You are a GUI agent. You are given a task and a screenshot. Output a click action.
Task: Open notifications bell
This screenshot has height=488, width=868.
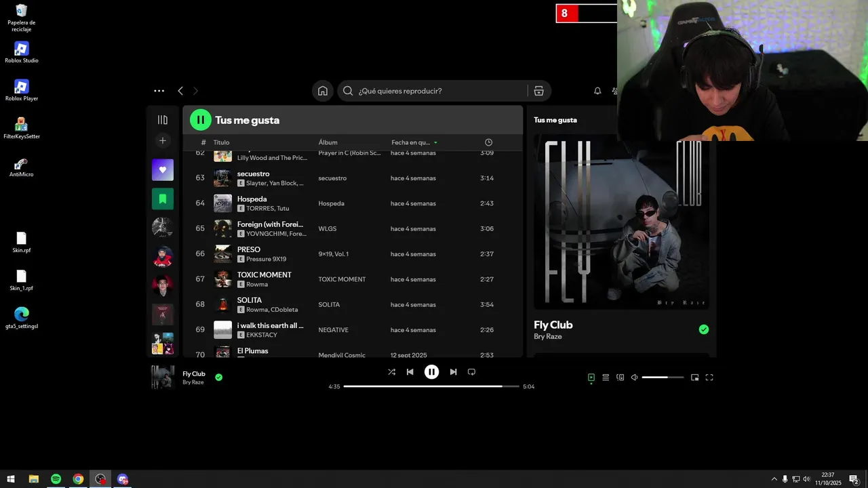point(597,91)
